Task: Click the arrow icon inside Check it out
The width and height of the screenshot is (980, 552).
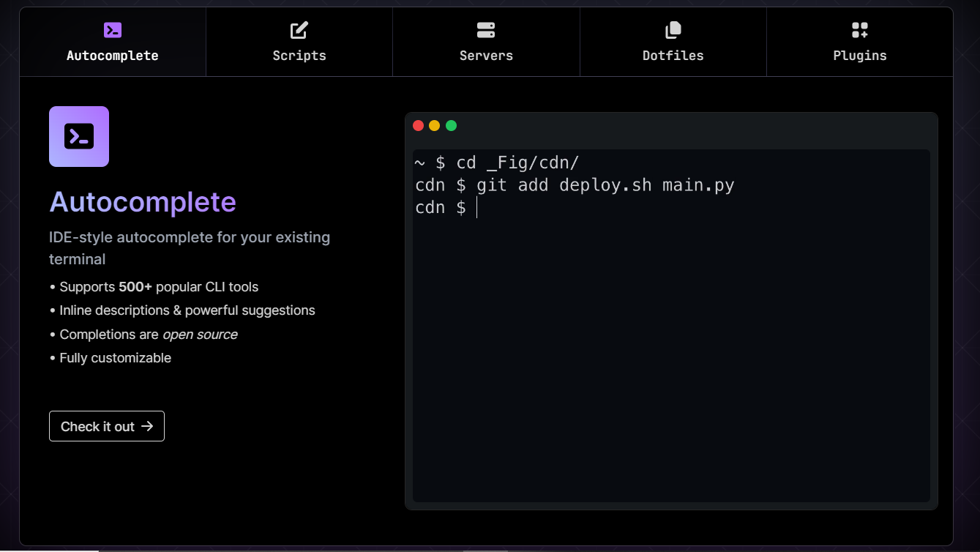Action: [147, 426]
